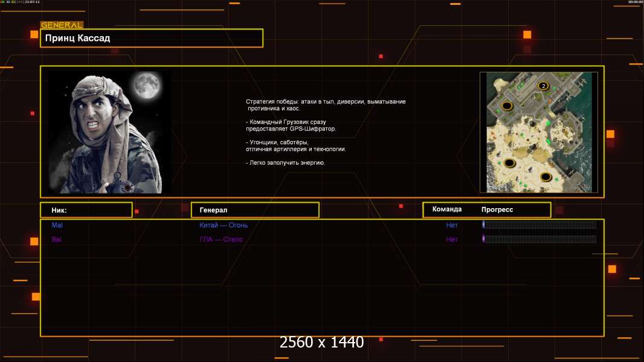Viewport: 644px width, 362px height.
Task: Select the lower-left empty start position on minimap
Action: point(509,164)
